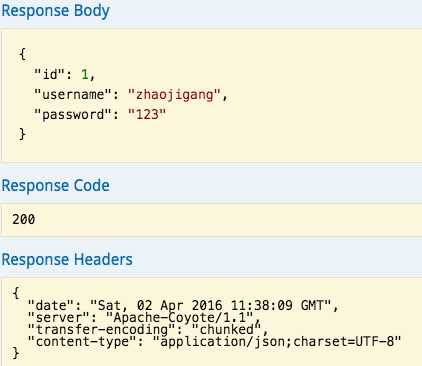Image resolution: width=422 pixels, height=366 pixels.
Task: Select the "zhaojigang" username value
Action: (175, 95)
